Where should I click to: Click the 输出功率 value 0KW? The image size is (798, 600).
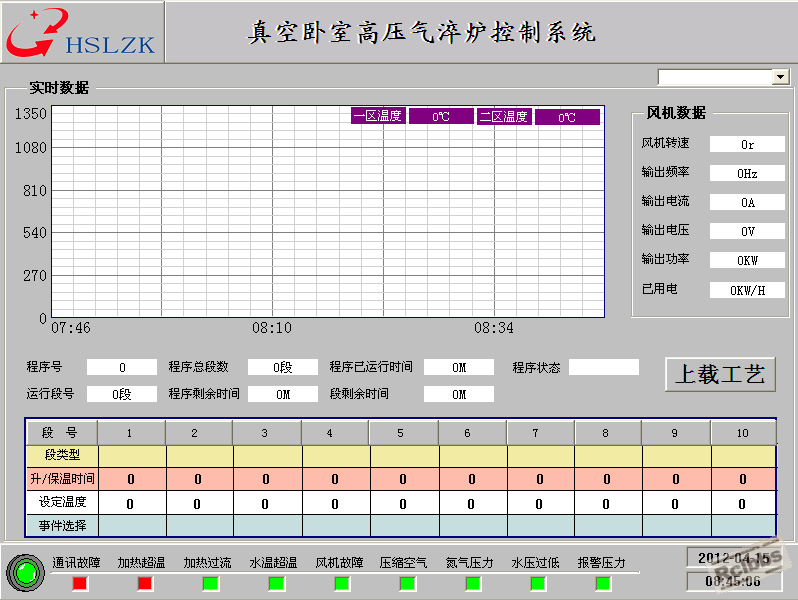[x=747, y=261]
